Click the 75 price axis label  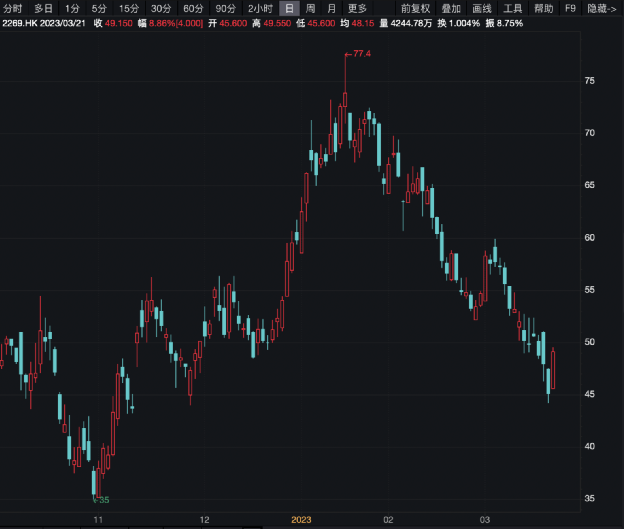(590, 81)
